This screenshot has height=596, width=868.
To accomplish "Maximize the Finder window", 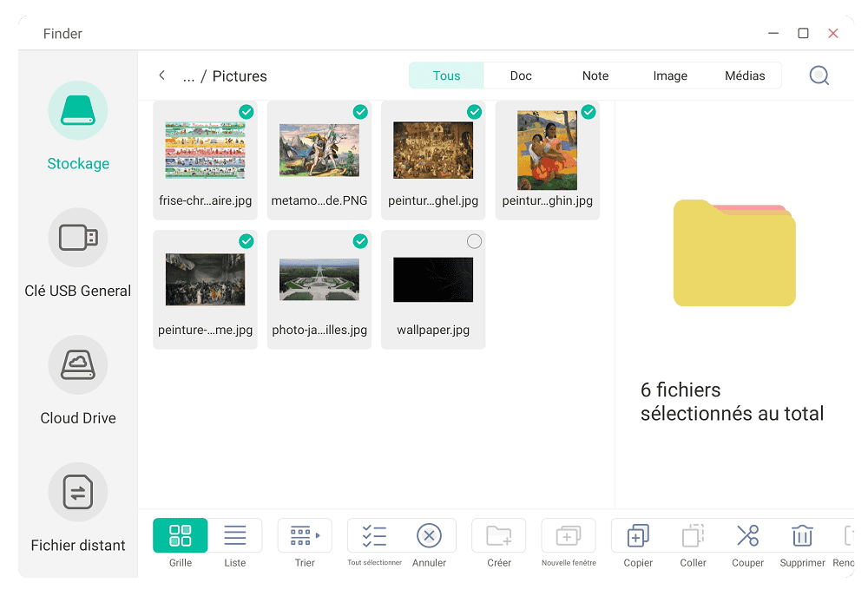I will [803, 33].
